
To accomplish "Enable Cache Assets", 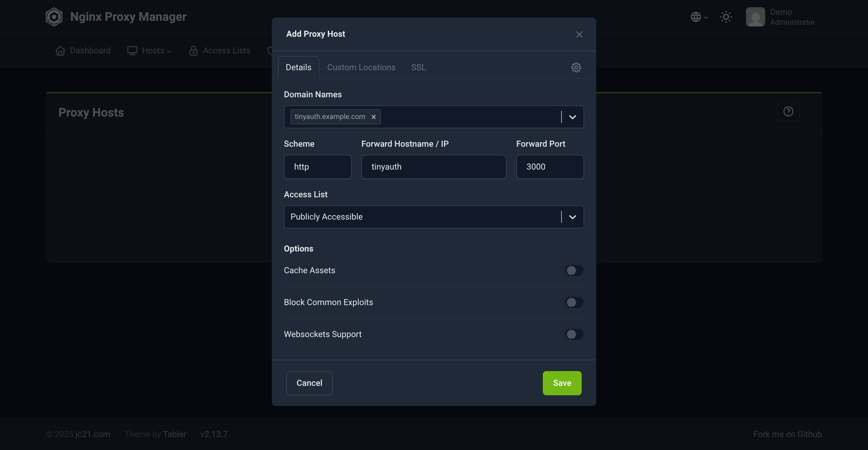I will point(574,270).
